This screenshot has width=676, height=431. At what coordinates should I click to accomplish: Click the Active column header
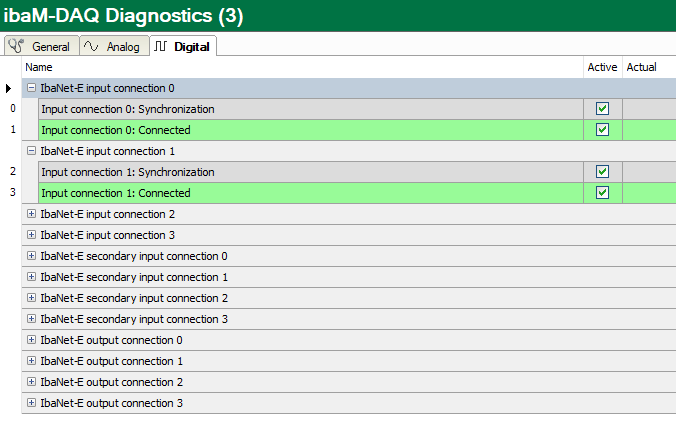click(x=602, y=67)
